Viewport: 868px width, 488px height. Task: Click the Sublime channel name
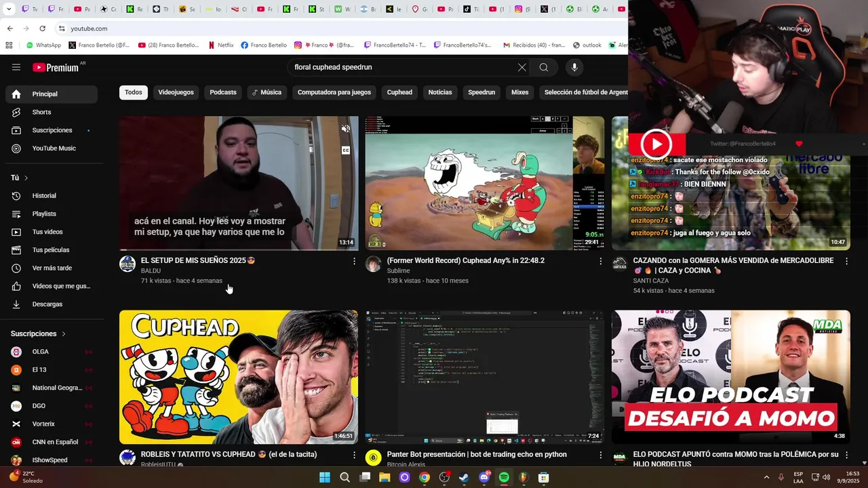tap(399, 270)
